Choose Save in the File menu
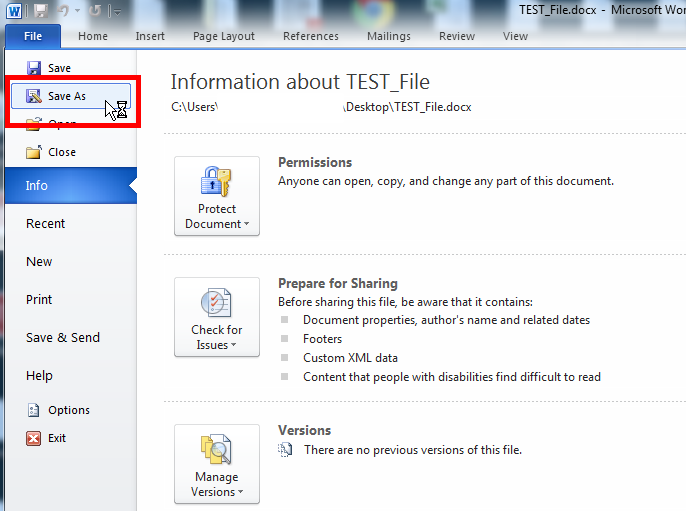Screen dimensions: 686x511 pos(59,68)
